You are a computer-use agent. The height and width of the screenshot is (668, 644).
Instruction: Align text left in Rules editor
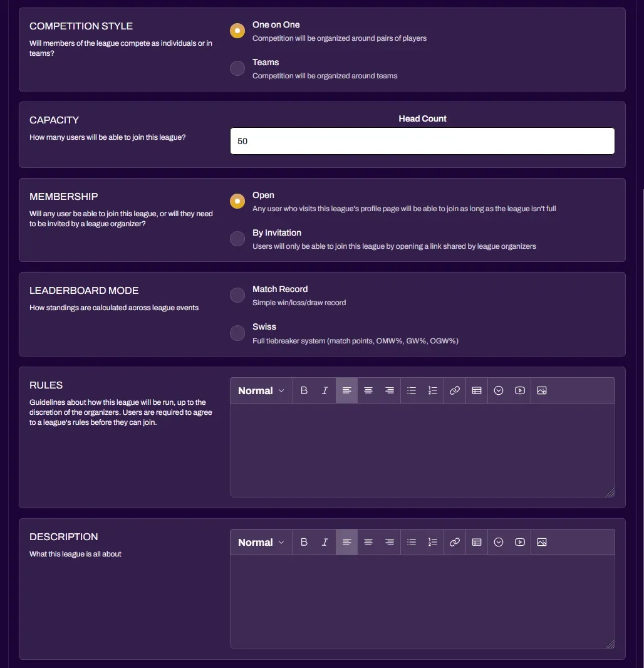point(346,390)
